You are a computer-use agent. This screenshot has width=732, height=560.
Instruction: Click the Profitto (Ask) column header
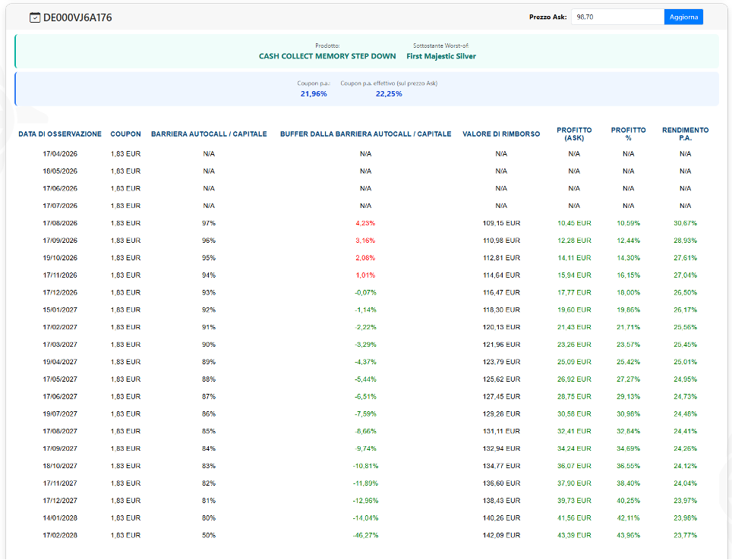(574, 134)
